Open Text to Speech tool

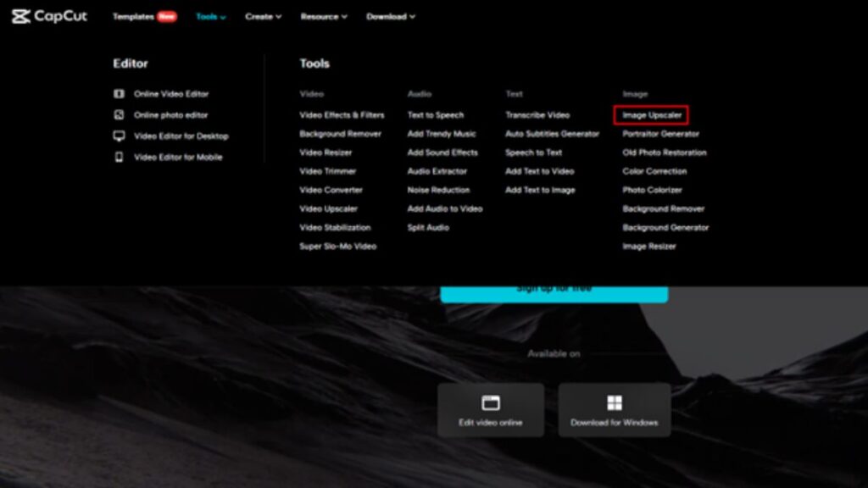436,115
